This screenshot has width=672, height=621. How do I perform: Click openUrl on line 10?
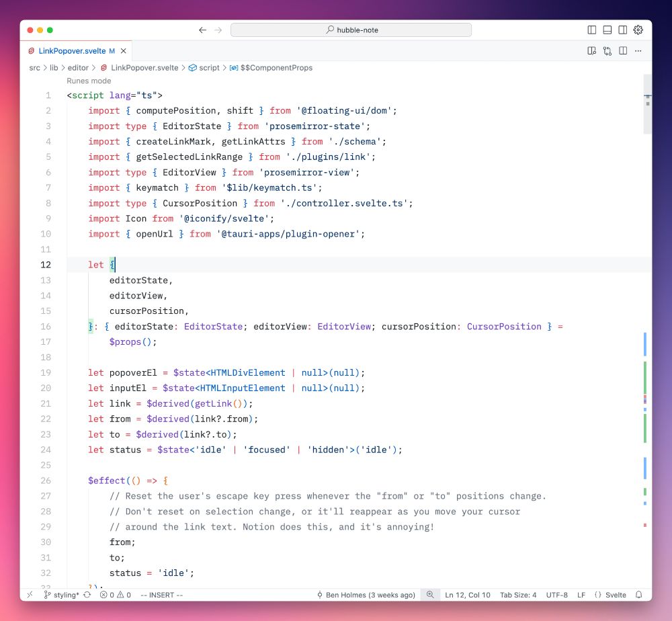point(155,234)
